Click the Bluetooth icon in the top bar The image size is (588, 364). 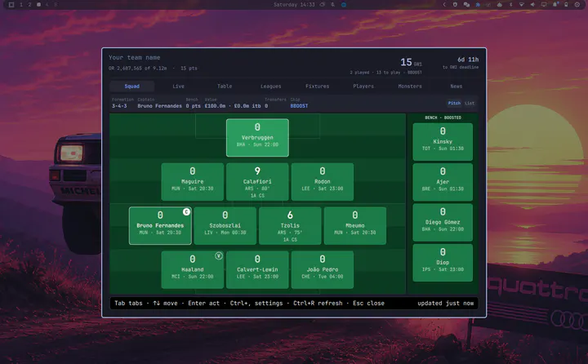click(510, 5)
